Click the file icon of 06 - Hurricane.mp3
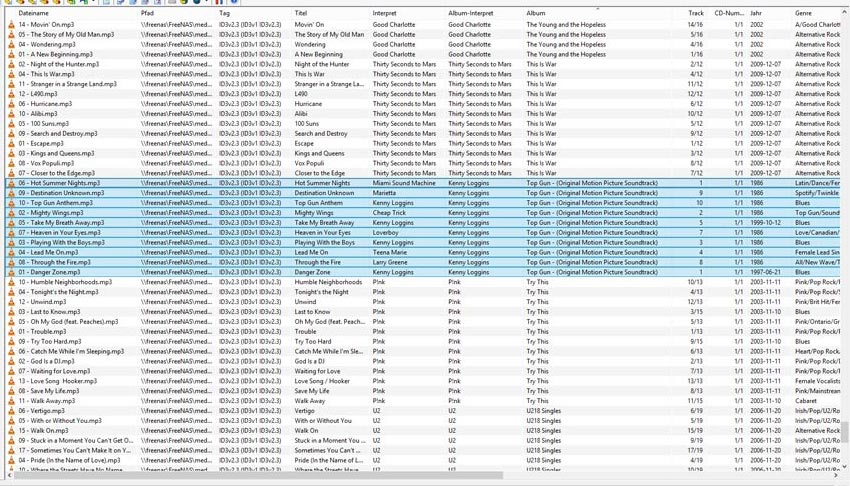The width and height of the screenshot is (850, 486). [x=11, y=104]
